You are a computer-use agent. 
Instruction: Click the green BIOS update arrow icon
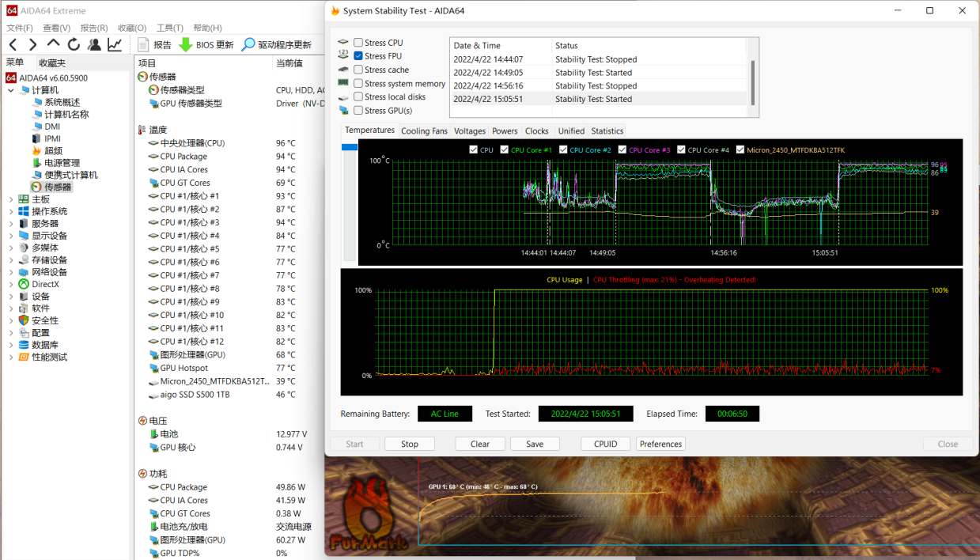(x=185, y=44)
